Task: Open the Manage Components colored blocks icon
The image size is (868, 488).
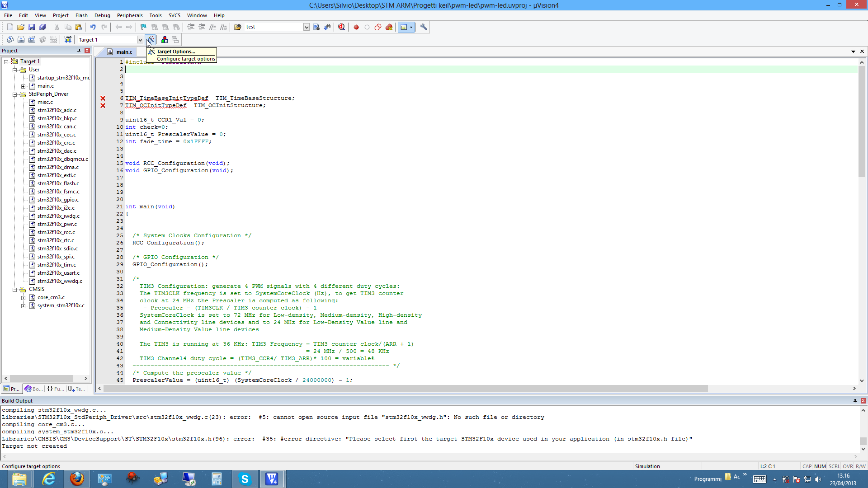Action: click(165, 40)
